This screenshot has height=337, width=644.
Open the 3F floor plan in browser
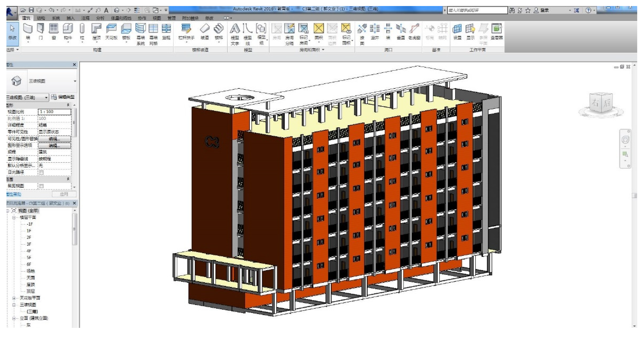(x=29, y=244)
